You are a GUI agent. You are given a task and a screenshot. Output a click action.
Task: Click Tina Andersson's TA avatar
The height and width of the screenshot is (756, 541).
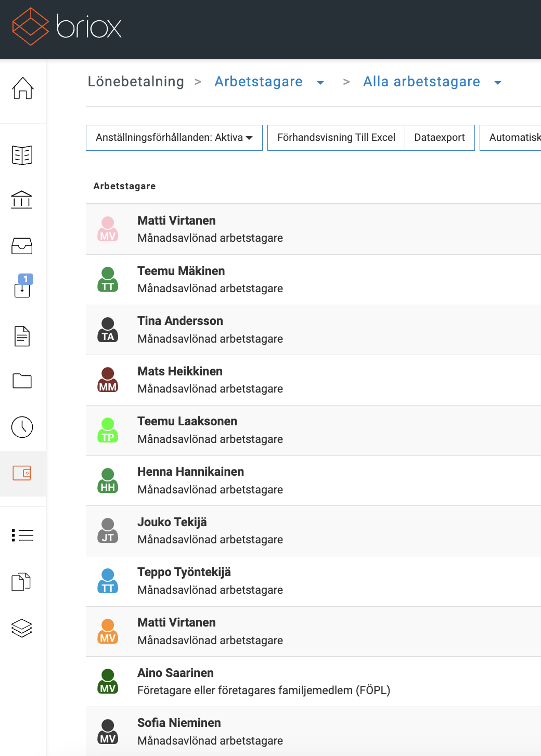(108, 329)
